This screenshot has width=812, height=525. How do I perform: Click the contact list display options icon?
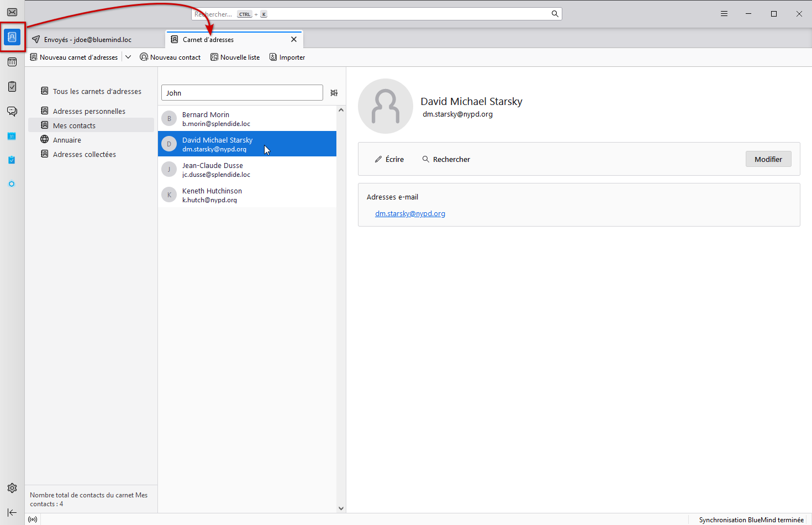click(x=334, y=93)
